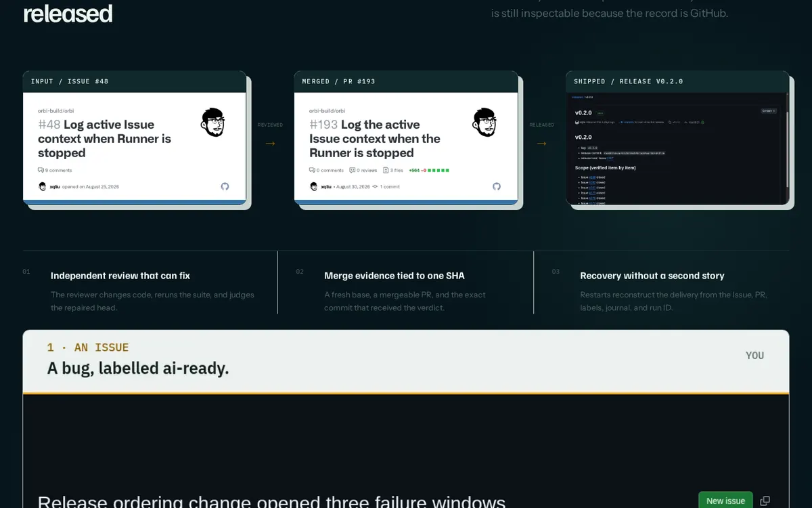Click the '#193 Log the active Issue context' title
Image resolution: width=812 pixels, height=508 pixels.
coord(375,139)
